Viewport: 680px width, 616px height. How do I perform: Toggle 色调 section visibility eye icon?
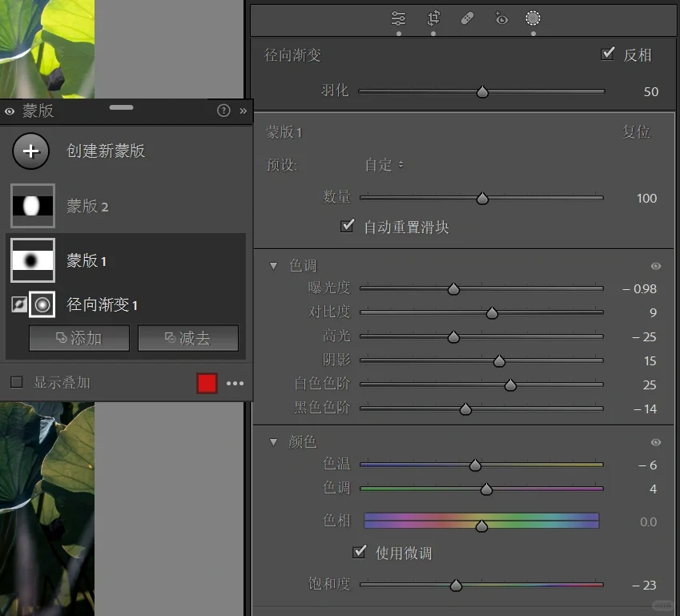[x=656, y=266]
